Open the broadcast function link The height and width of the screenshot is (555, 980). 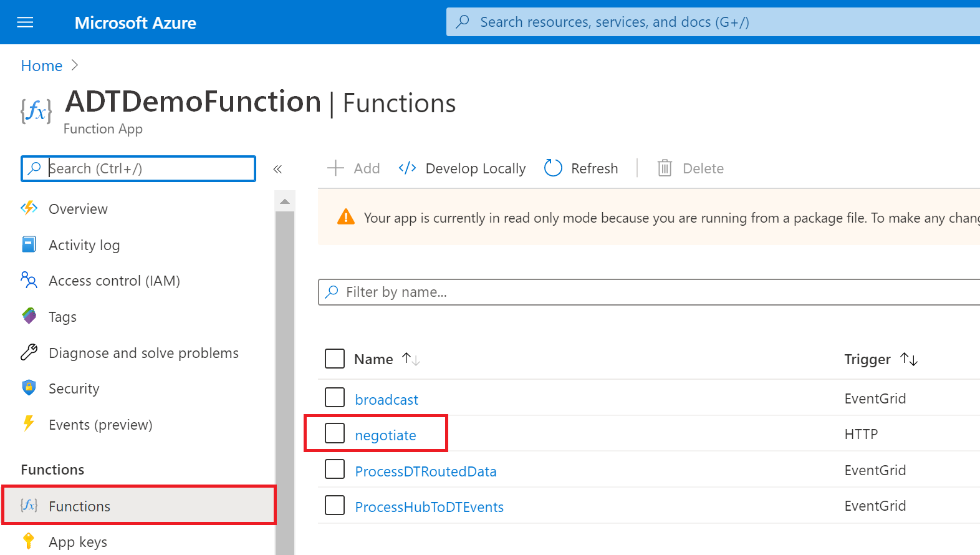(x=387, y=400)
